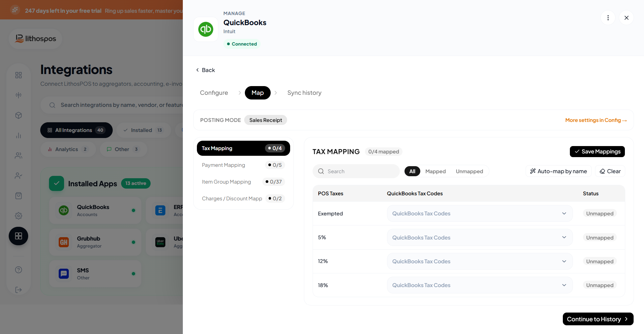Viewport: 644px width, 334px height.
Task: Click the Unmapped status of 18% row
Action: pos(600,285)
